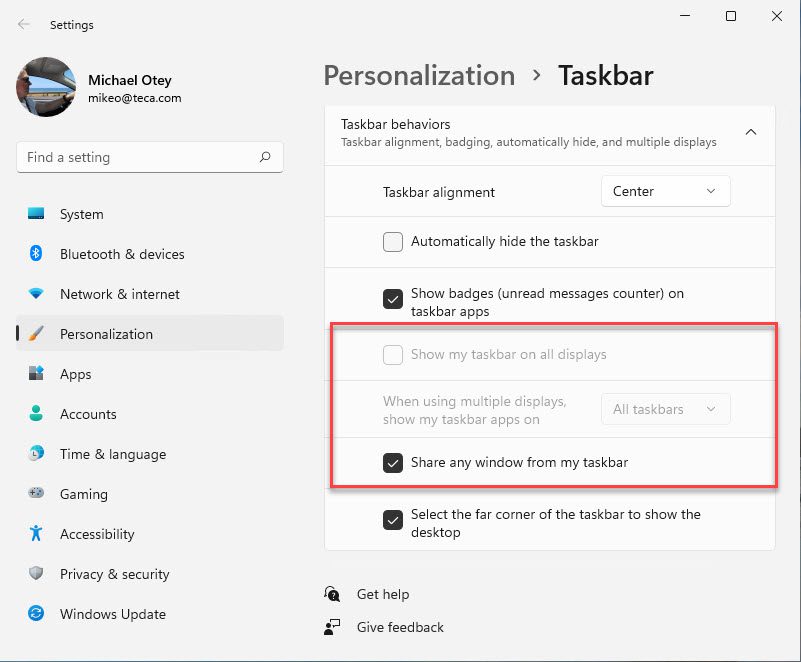This screenshot has height=662, width=801.
Task: Uncheck Show badges on taskbar apps
Action: tap(393, 299)
